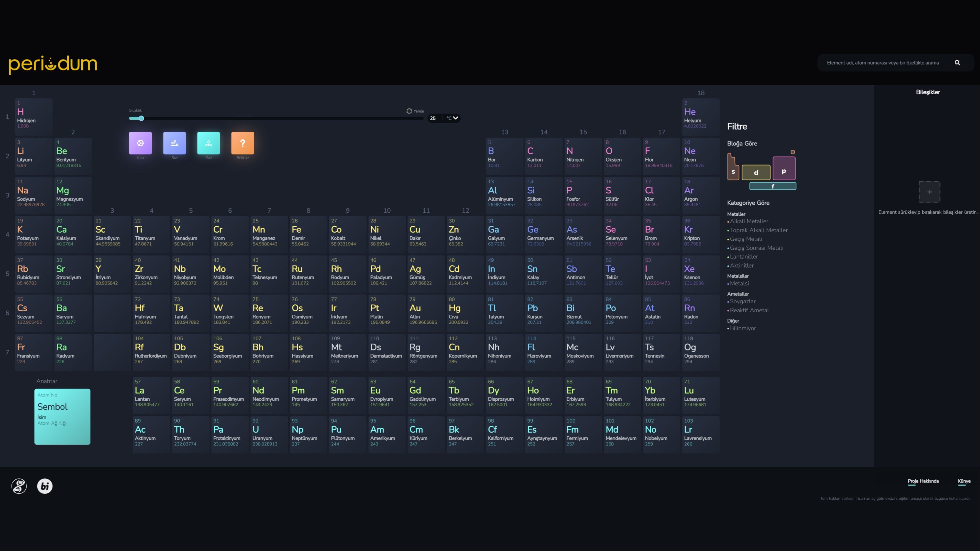Click the element search input field

coord(883,63)
